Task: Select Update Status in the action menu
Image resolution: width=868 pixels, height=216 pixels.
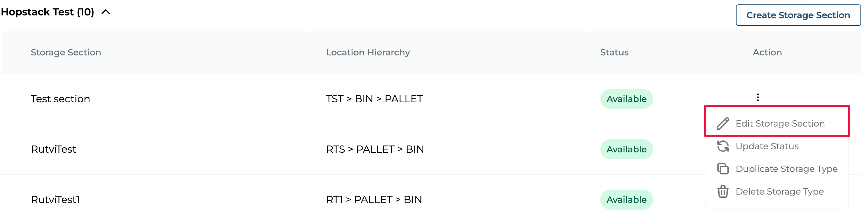Action: coord(767,146)
